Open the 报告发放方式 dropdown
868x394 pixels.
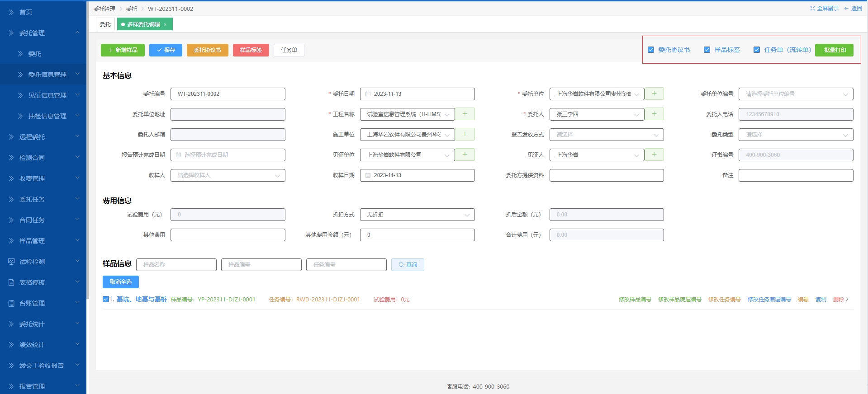pos(607,135)
